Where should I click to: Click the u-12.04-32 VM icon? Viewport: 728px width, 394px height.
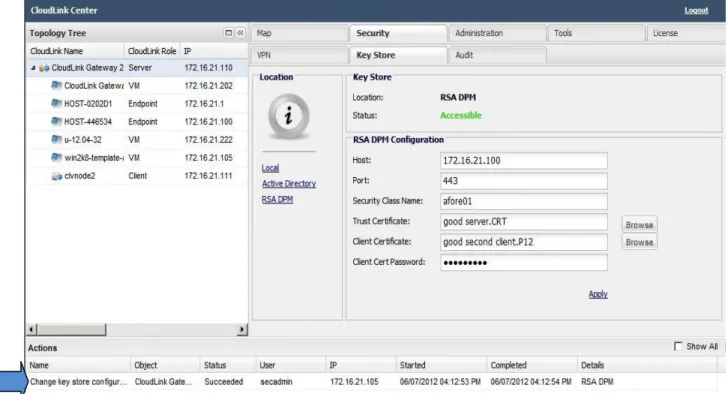tap(57, 139)
